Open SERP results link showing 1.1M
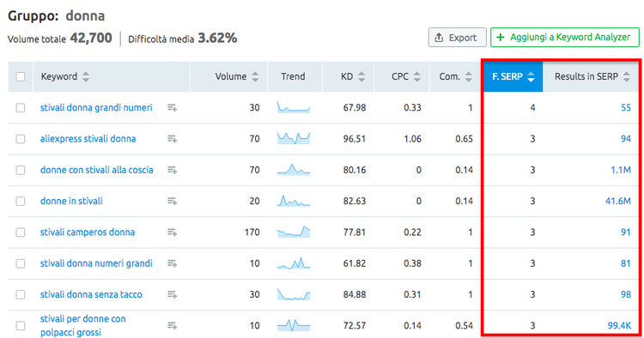The image size is (644, 338). [x=621, y=170]
